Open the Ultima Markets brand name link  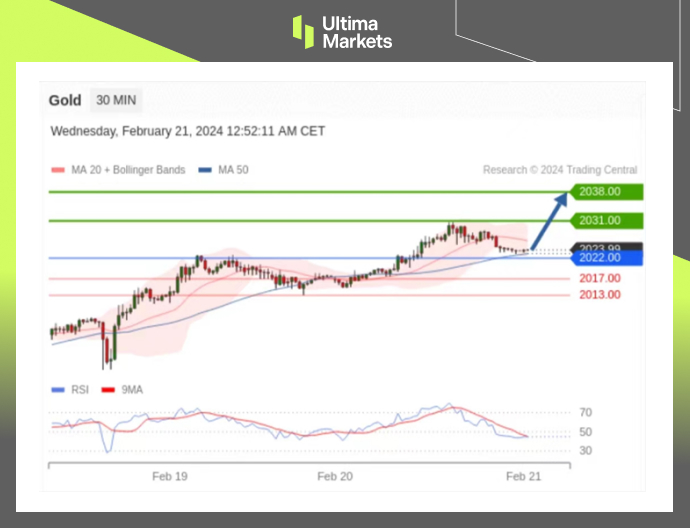tap(356, 32)
